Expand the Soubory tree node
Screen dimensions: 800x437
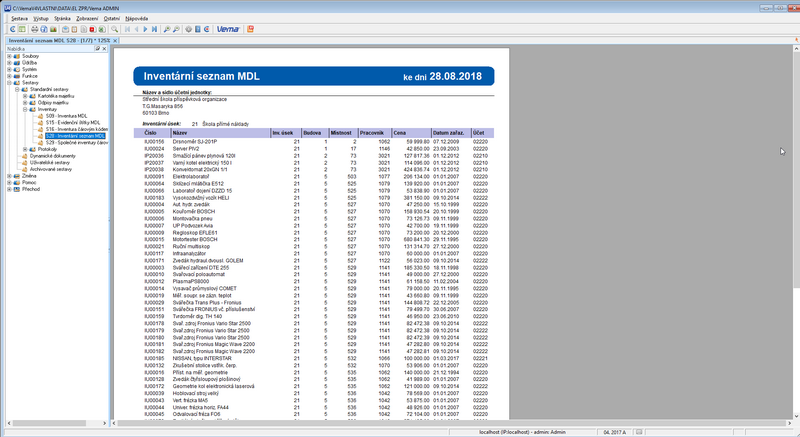pyautogui.click(x=9, y=56)
